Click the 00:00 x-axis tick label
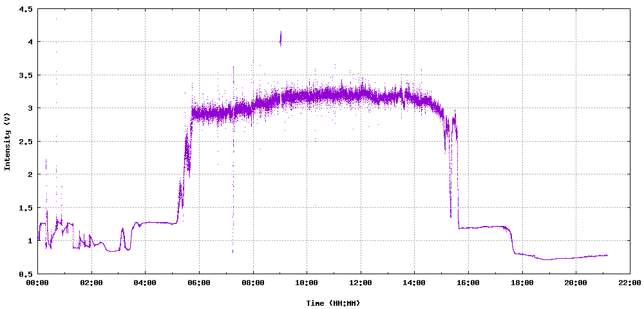This screenshot has height=309, width=644. point(37,283)
